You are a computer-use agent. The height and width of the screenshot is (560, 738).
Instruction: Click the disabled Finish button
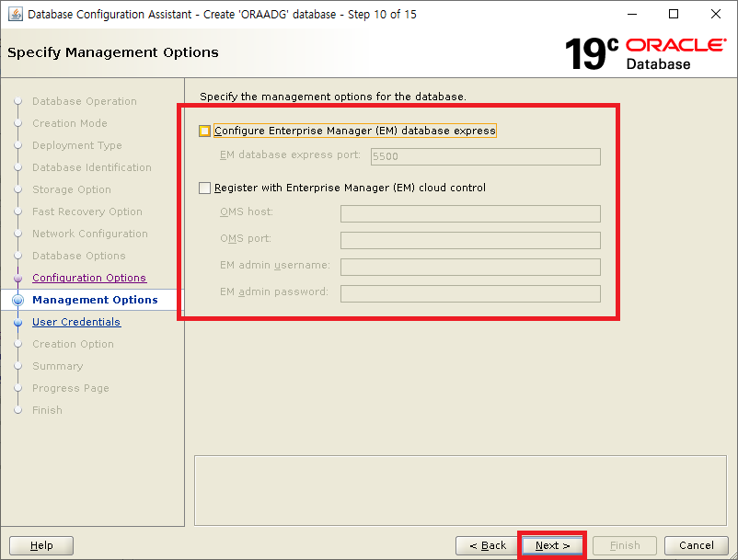[625, 545]
